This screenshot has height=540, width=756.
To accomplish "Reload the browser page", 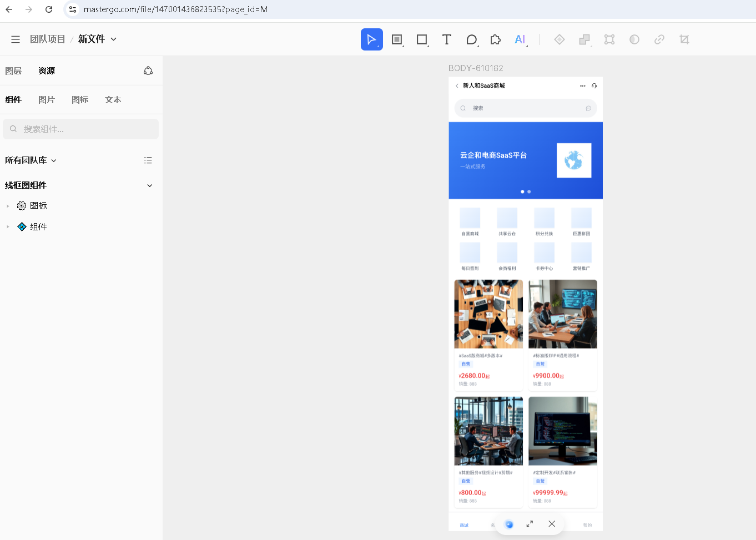I will coord(49,9).
